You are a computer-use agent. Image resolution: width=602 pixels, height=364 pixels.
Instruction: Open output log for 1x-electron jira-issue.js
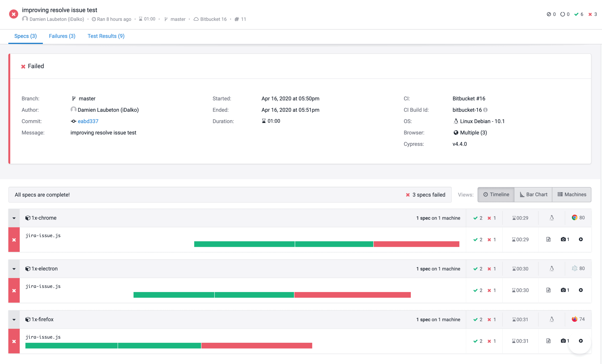point(548,290)
